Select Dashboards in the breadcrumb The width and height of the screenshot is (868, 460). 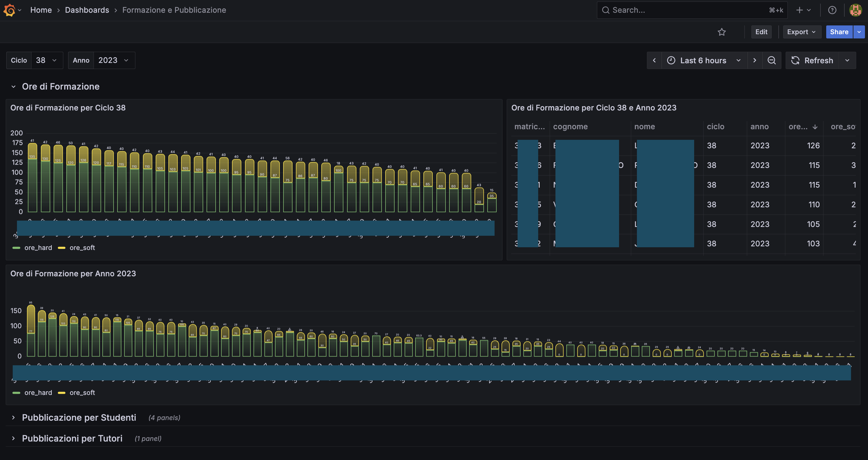[87, 10]
